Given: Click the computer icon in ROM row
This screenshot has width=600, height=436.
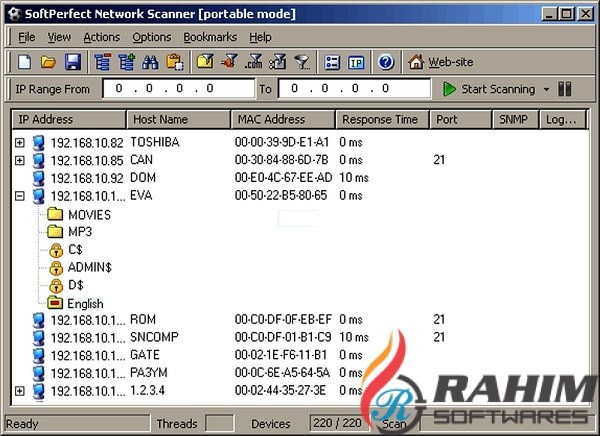Looking at the screenshot, I should coord(39,320).
